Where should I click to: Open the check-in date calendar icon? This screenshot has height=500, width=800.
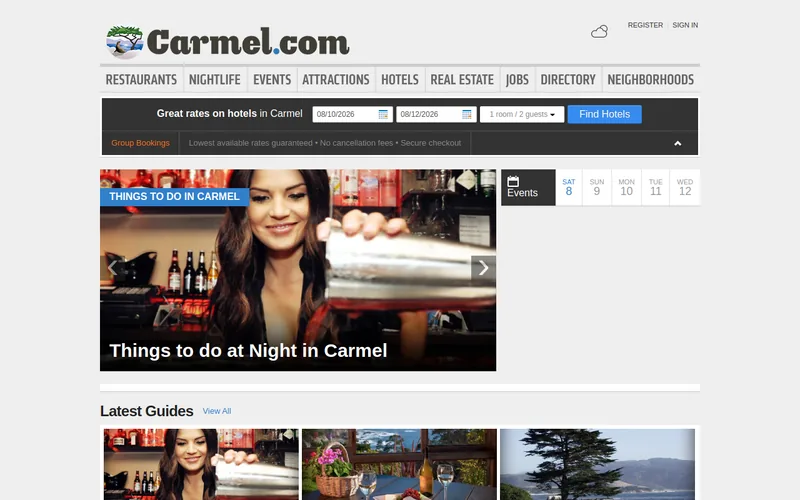(383, 114)
